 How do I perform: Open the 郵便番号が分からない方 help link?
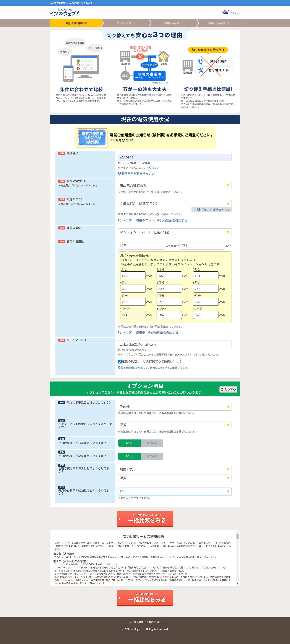click(136, 174)
